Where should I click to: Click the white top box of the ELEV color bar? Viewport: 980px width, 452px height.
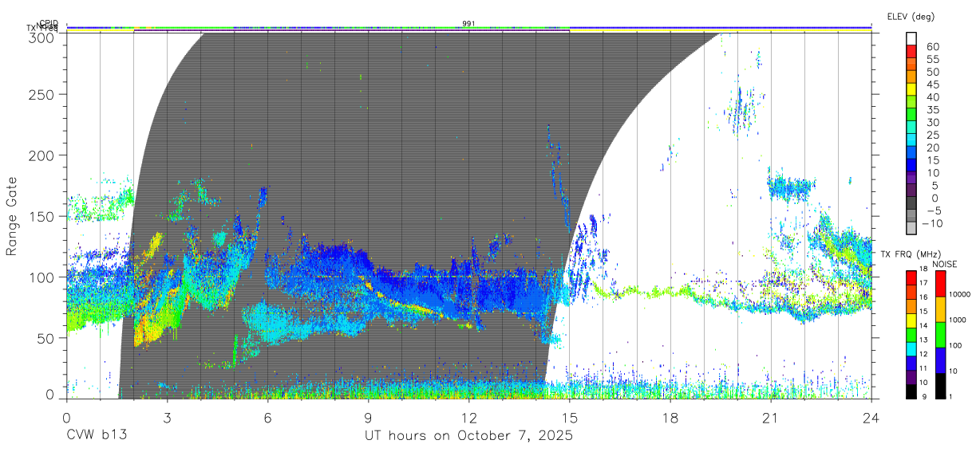[x=911, y=39]
